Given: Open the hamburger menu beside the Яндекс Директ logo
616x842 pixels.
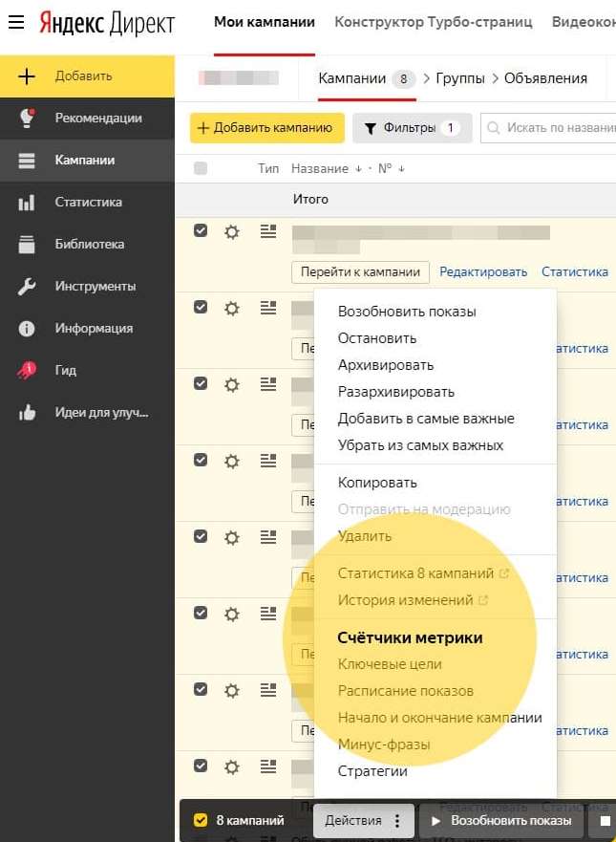Looking at the screenshot, I should pos(16,23).
